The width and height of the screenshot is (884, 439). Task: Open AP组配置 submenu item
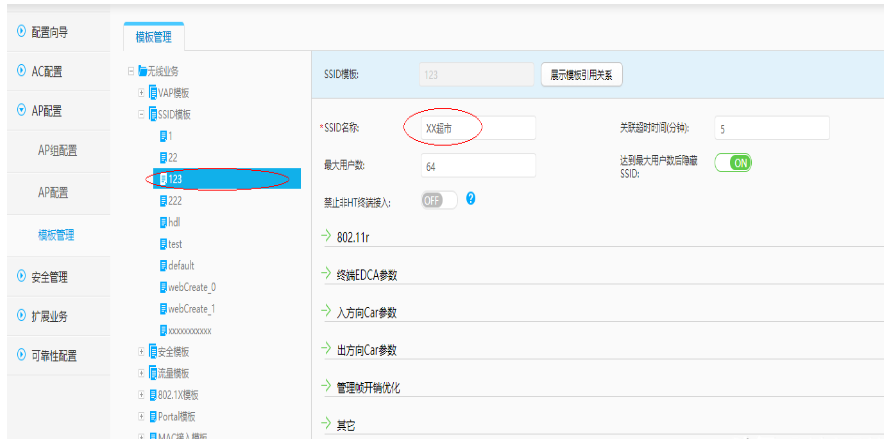58,150
